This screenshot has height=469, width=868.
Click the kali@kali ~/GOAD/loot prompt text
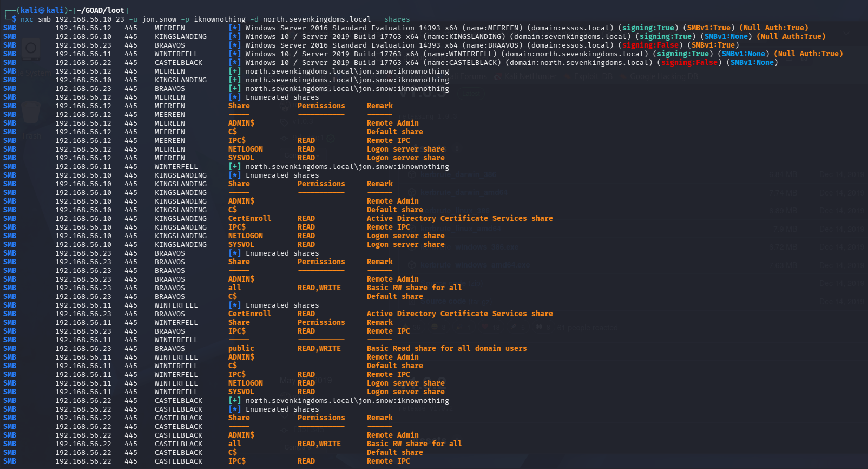[x=68, y=10]
